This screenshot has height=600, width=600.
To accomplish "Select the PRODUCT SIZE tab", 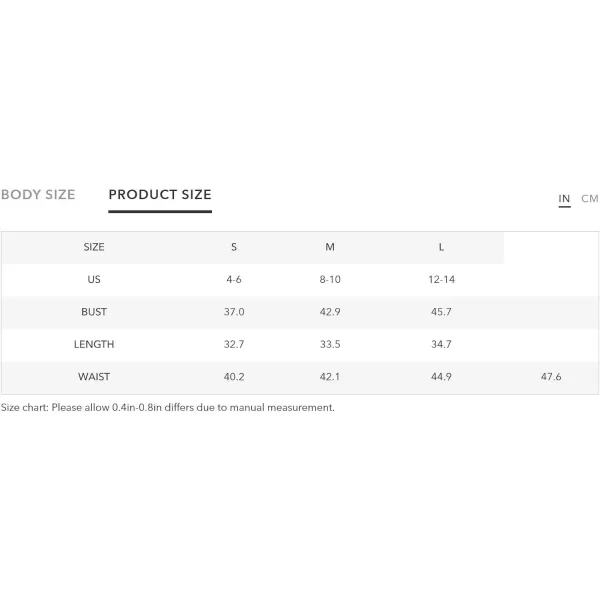I will click(160, 195).
